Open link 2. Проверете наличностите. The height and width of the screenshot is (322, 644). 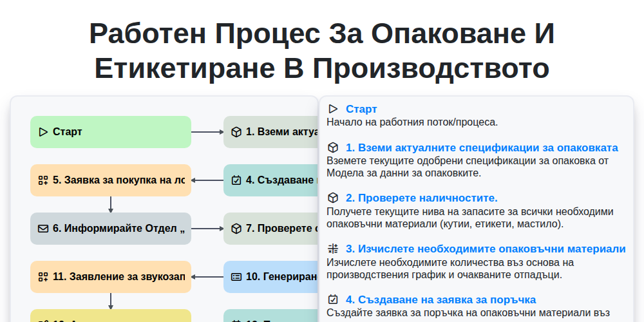click(422, 198)
